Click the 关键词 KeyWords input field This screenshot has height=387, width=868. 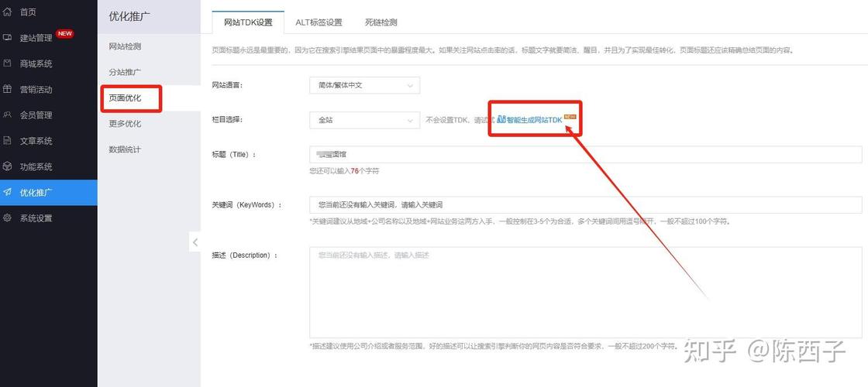[585, 205]
